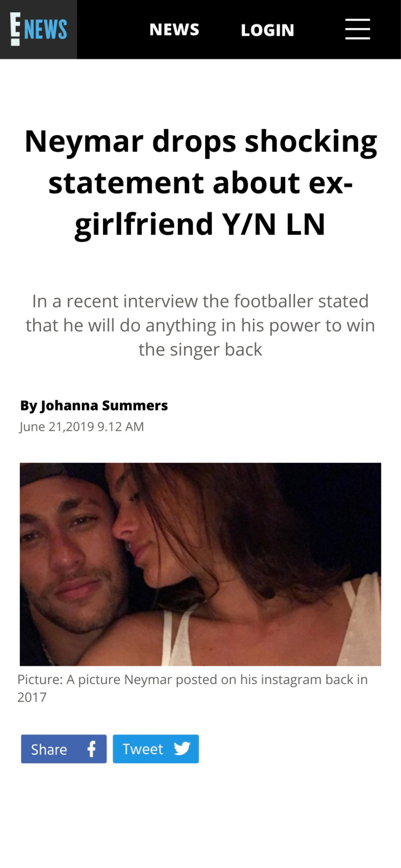Open author Johanna Summers' byline
This screenshot has width=401, height=868.
(x=94, y=406)
